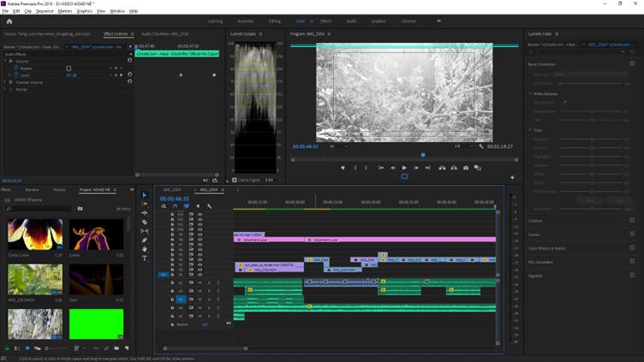
Task: Open Program monitor settings wrench
Action: tap(481, 146)
